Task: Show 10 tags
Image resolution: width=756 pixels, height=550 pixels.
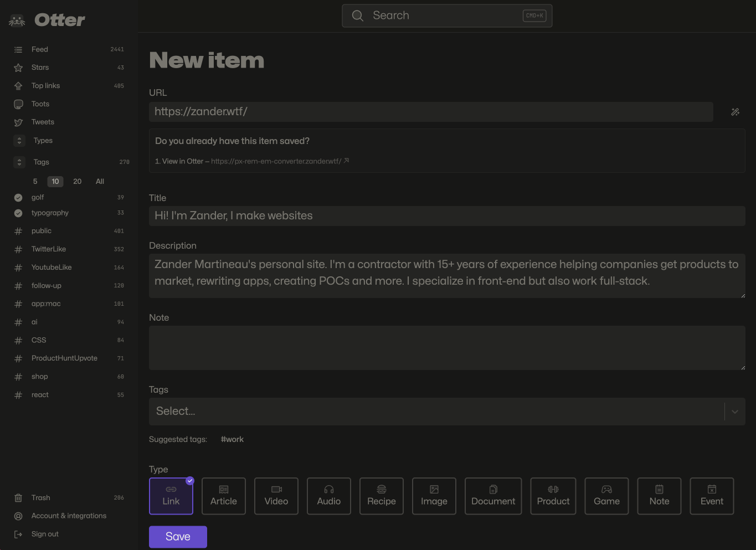Action: 55,182
